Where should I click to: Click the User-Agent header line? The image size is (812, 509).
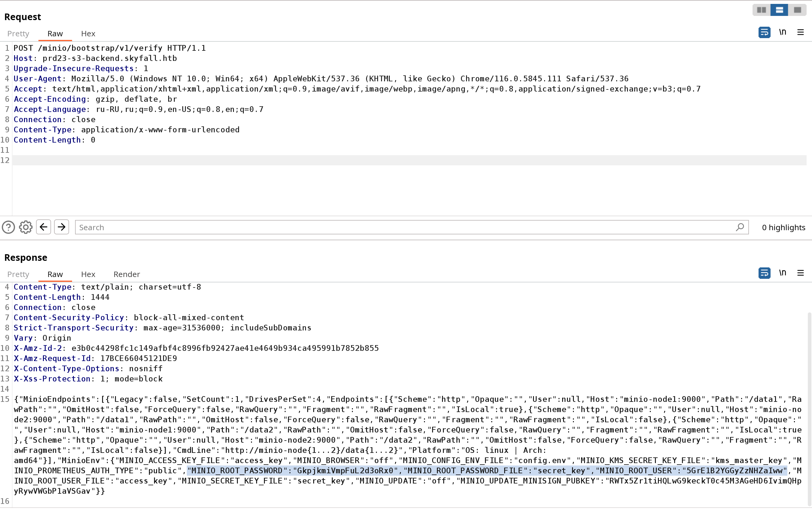coord(321,79)
